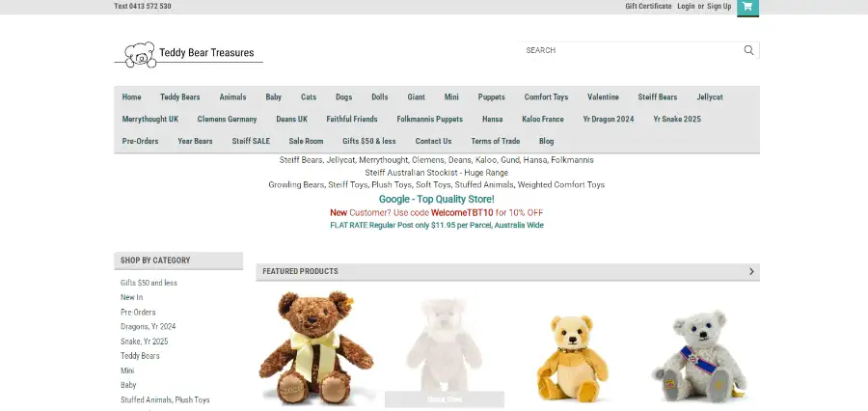Screen dimensions: 868x411
Task: Open Sale Room menu item
Action: [x=306, y=141]
